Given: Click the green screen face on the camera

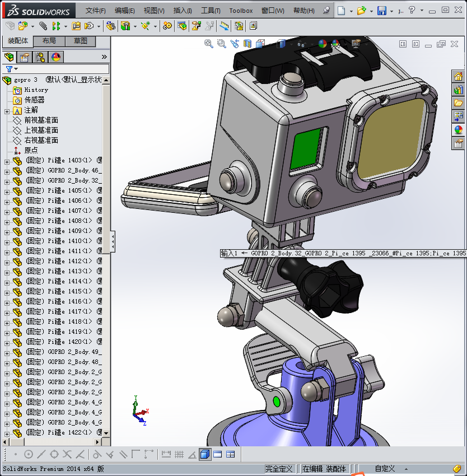Looking at the screenshot, I should point(307,147).
